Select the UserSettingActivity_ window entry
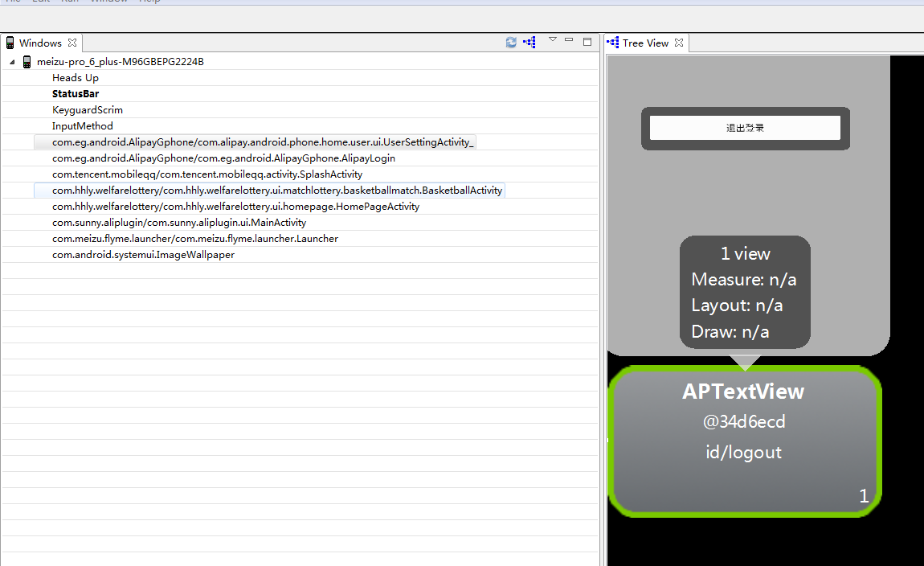Viewport: 924px width, 566px height. (263, 142)
